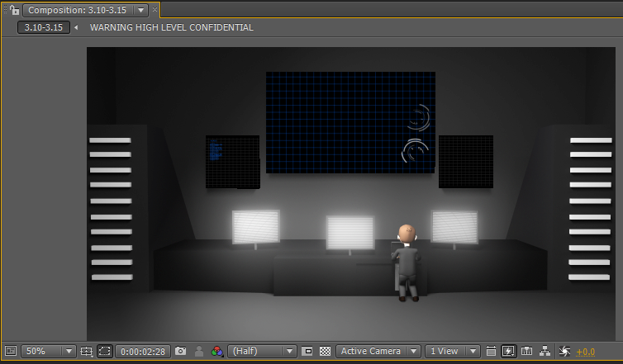The image size is (623, 364).
Task: Open the grid and guide options
Action: (x=87, y=351)
